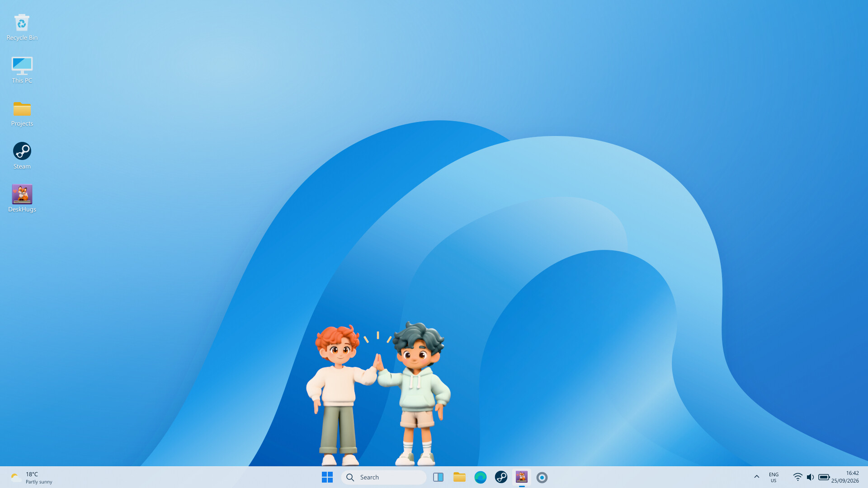Open File Explorer from the taskbar
Screen dimensions: 868x488
click(459, 477)
